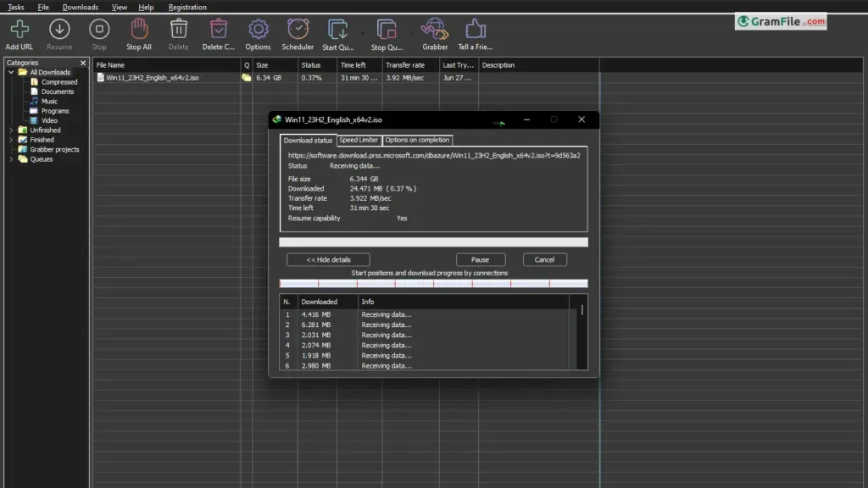
Task: Sort by Last Try column header
Action: (459, 65)
